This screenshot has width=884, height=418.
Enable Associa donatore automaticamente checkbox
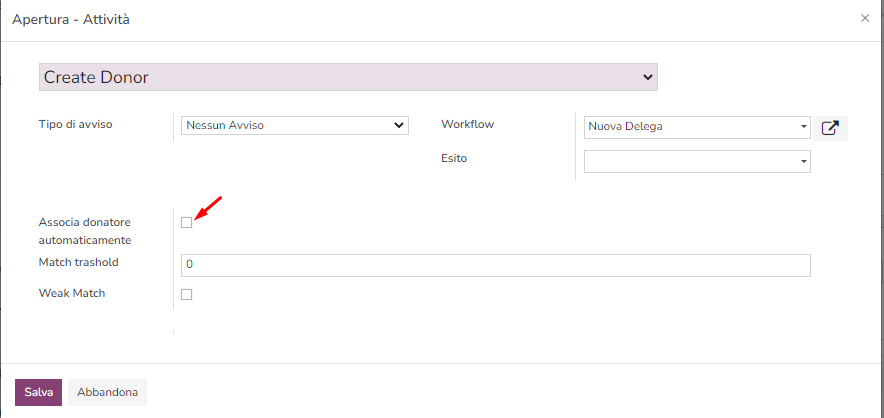[x=186, y=222]
